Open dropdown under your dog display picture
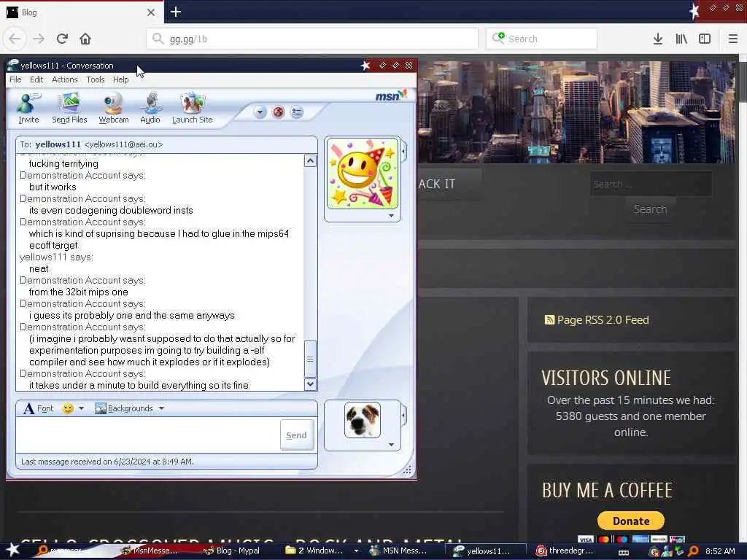 coord(391,445)
